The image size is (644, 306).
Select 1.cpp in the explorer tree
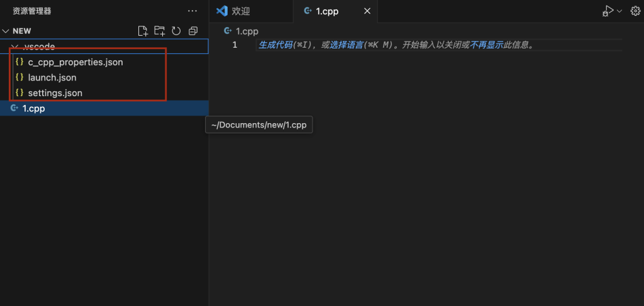34,108
